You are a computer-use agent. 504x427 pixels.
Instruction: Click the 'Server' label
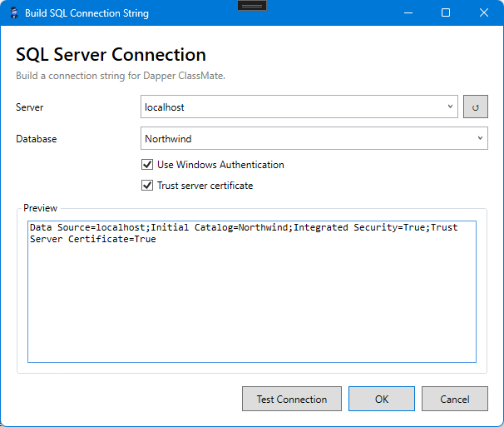[x=30, y=107]
